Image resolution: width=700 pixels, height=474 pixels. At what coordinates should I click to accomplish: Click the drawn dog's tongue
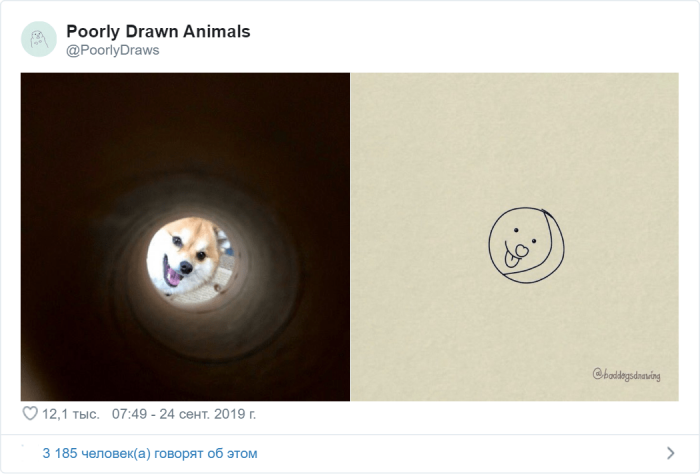click(513, 256)
